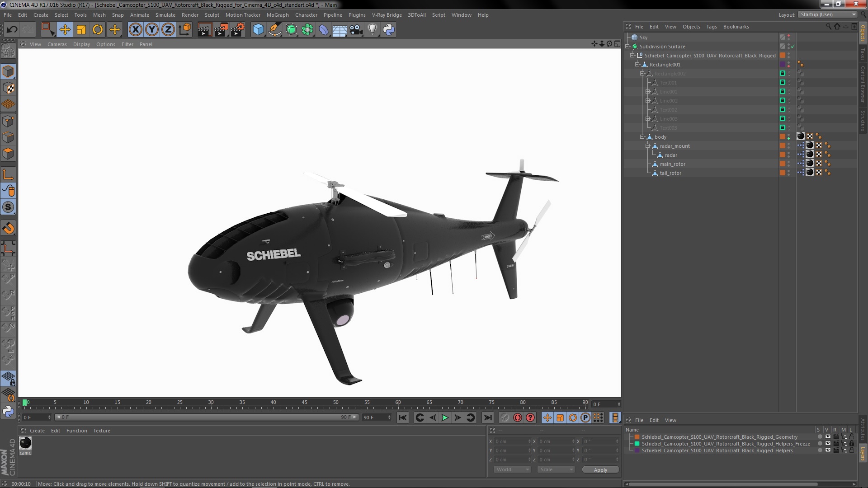Click the Apply button

[x=600, y=470]
